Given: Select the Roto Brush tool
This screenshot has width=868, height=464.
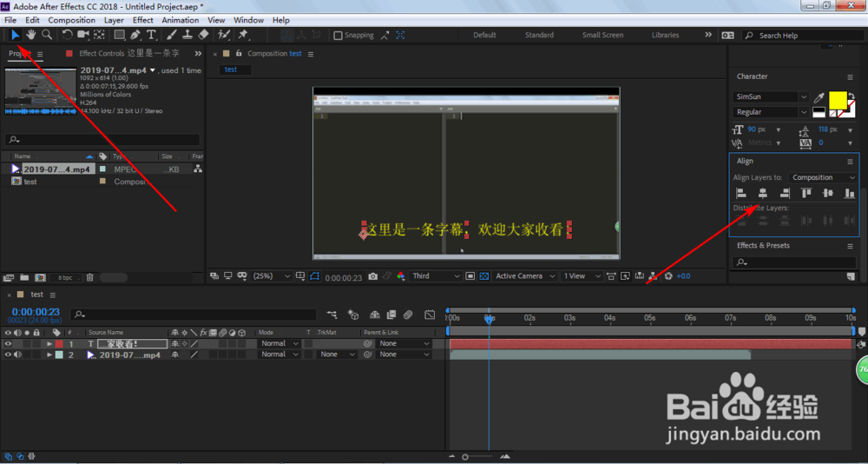Looking at the screenshot, I should (x=224, y=35).
